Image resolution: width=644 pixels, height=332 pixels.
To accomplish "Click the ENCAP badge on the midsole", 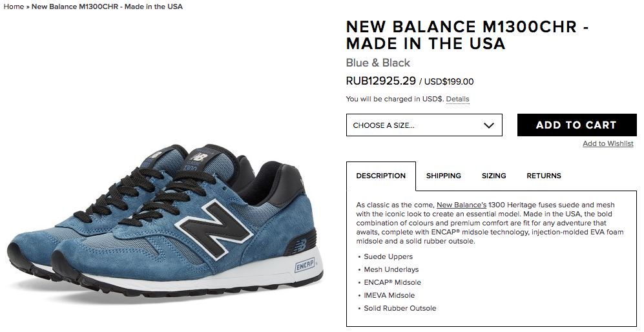I will (305, 265).
